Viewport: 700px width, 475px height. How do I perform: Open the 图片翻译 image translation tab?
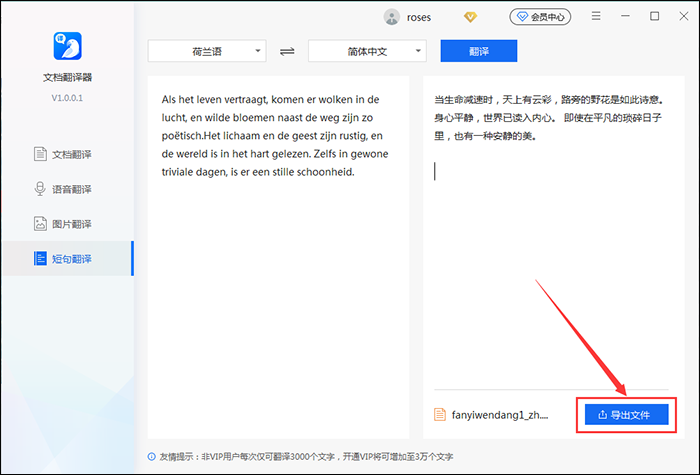[67, 224]
